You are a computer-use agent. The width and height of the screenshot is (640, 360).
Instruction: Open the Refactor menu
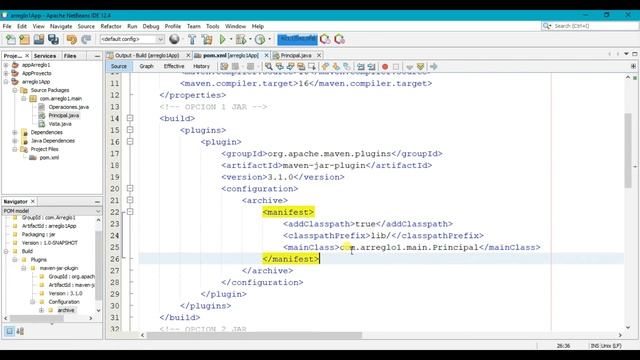coord(111,26)
